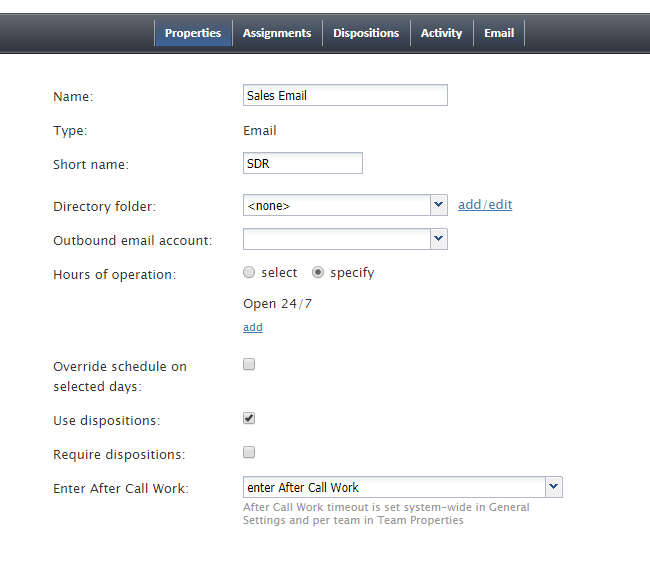The image size is (650, 563).
Task: Expand the Enter After Call Work dropdown arrow
Action: pos(554,487)
